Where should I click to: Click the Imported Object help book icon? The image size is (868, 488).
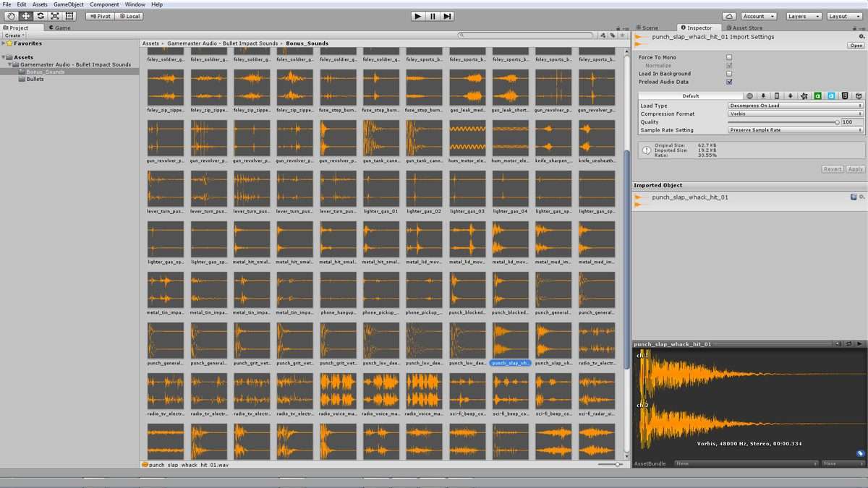(854, 197)
